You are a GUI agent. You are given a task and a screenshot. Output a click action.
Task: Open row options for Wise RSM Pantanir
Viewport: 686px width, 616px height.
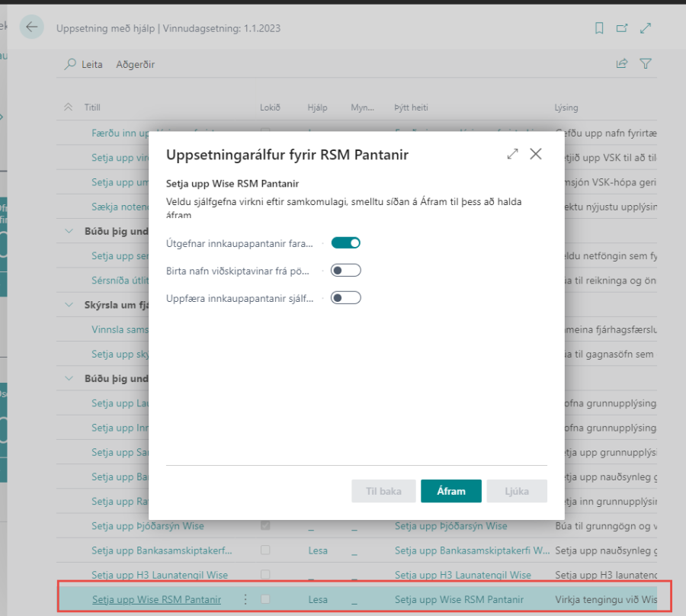pyautogui.click(x=245, y=599)
